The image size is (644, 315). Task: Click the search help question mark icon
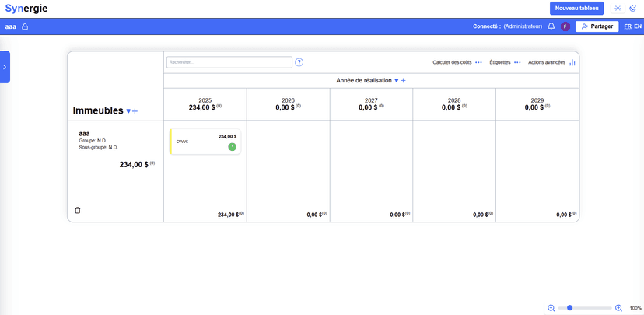(x=299, y=62)
